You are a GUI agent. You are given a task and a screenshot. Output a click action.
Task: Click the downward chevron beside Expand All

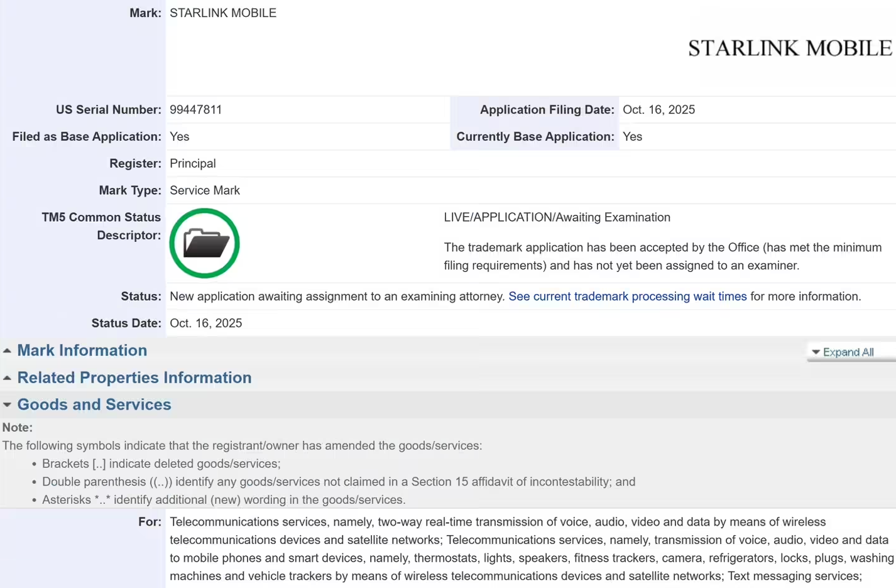pyautogui.click(x=816, y=352)
